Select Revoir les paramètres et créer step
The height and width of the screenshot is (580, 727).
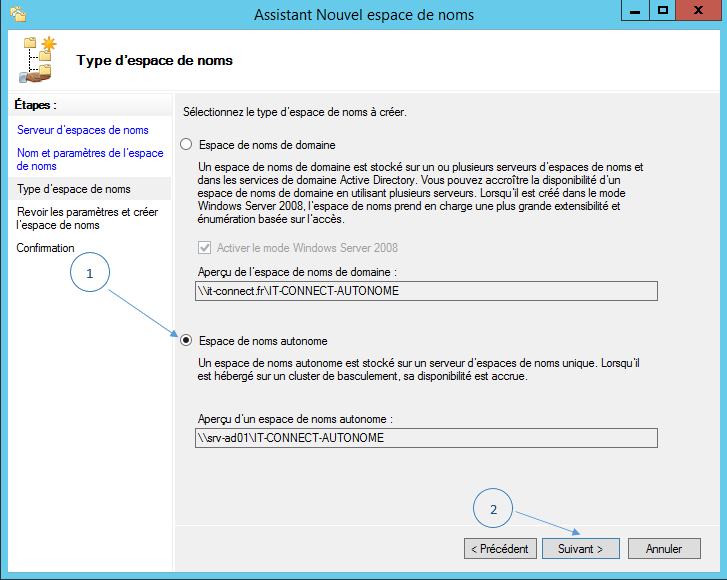click(x=88, y=218)
